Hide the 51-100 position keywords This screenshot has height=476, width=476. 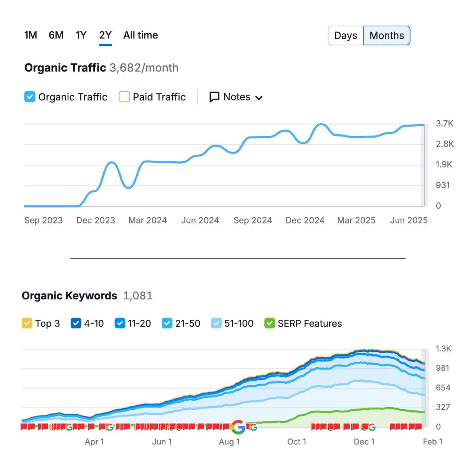[216, 323]
